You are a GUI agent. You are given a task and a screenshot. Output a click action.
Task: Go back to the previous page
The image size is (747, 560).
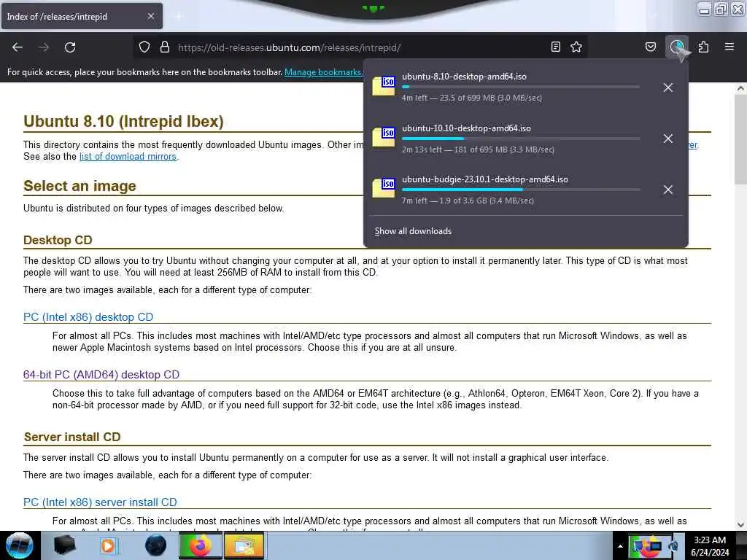(18, 47)
